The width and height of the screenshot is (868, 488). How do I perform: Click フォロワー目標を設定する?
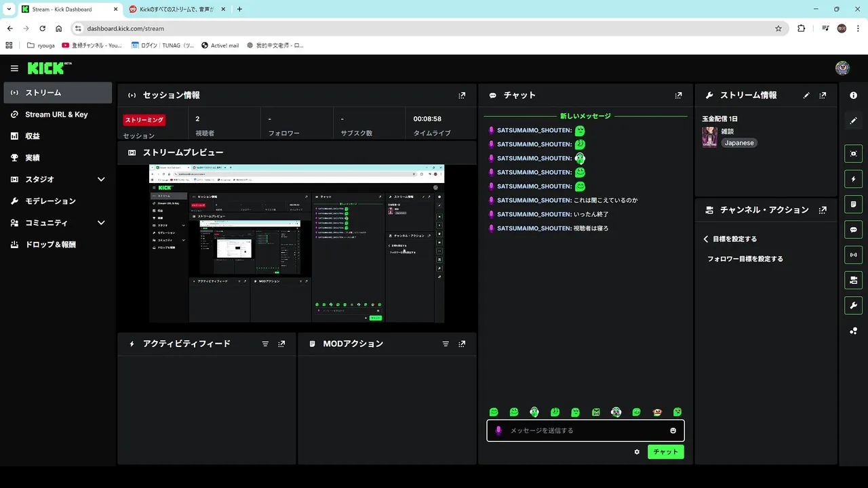tap(745, 259)
